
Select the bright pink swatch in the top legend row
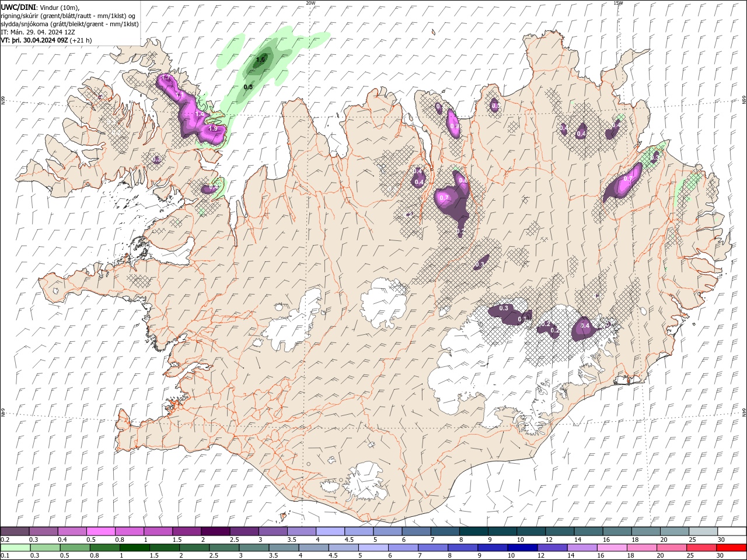[100, 531]
